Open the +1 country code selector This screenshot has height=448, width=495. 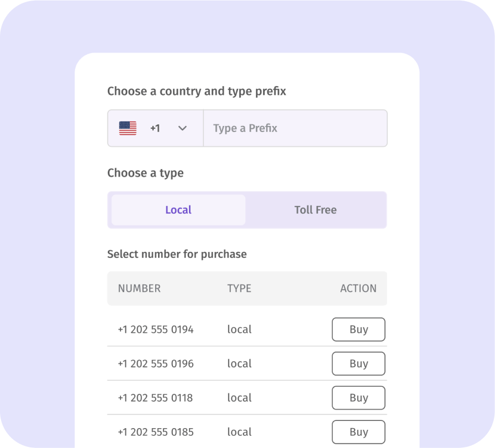coord(155,128)
